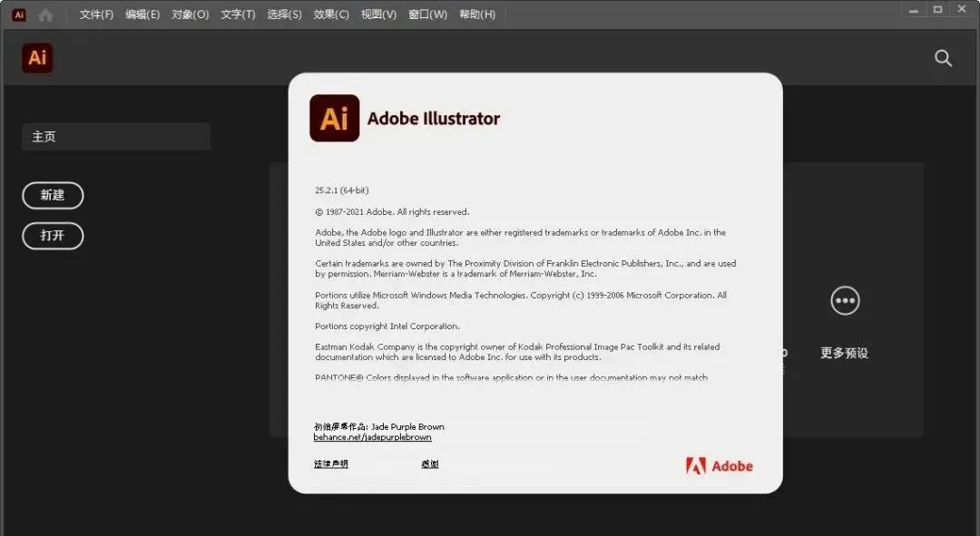Click the large Ai logo below menu bar
This screenshot has width=980, height=536.
tap(37, 57)
